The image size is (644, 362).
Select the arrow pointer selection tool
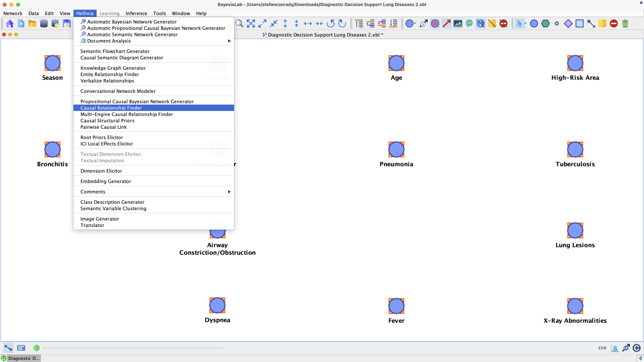click(520, 24)
